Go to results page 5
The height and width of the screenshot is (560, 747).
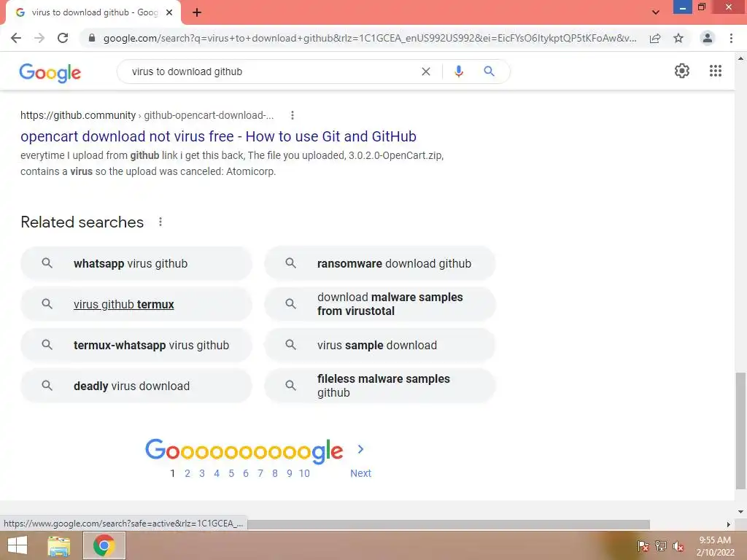click(231, 473)
